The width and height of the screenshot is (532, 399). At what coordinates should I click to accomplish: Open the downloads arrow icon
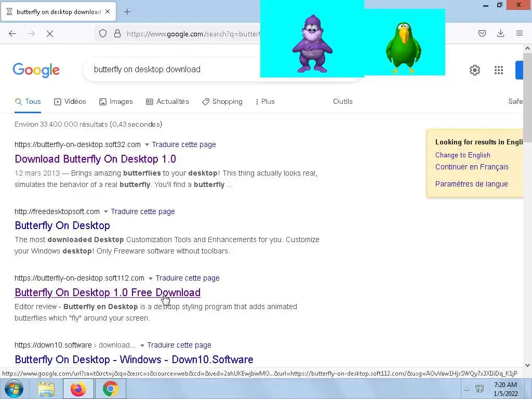pos(500,33)
